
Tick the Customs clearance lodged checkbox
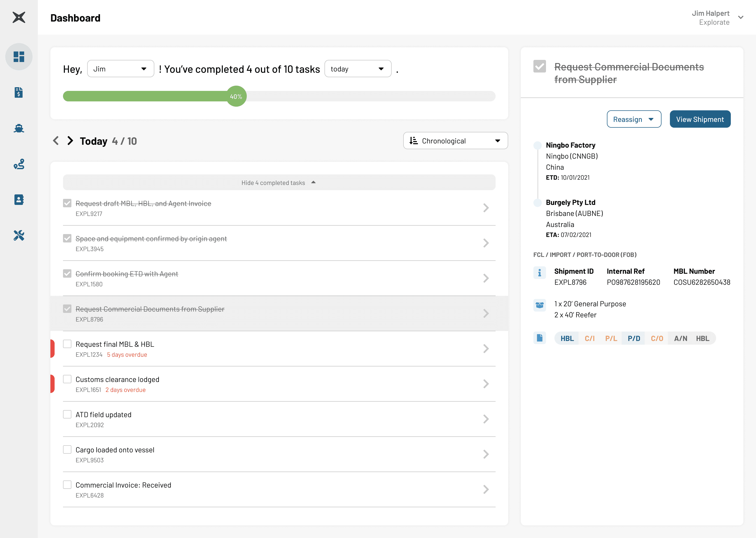pos(67,379)
